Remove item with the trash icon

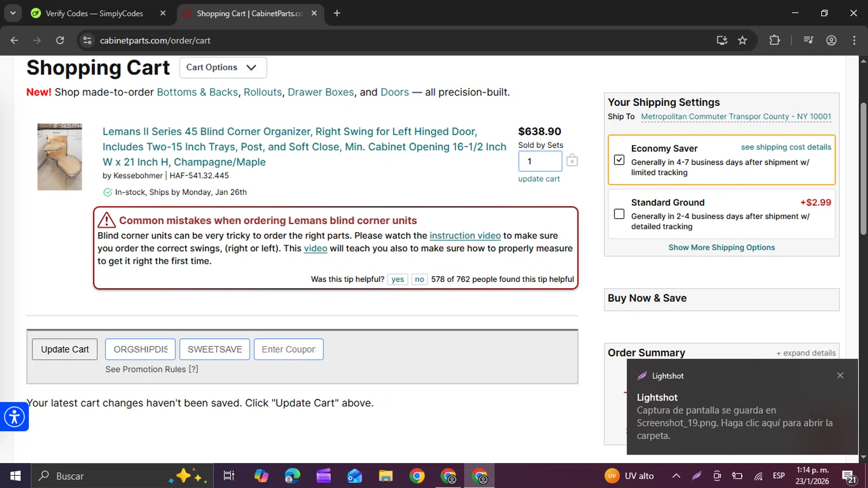pyautogui.click(x=572, y=160)
